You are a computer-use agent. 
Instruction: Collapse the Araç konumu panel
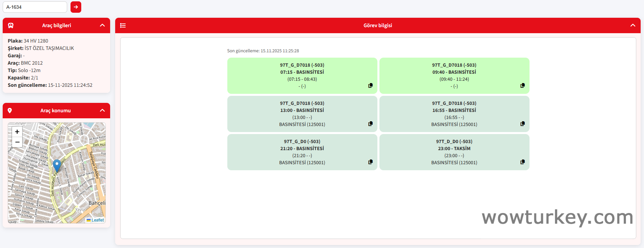coord(102,111)
